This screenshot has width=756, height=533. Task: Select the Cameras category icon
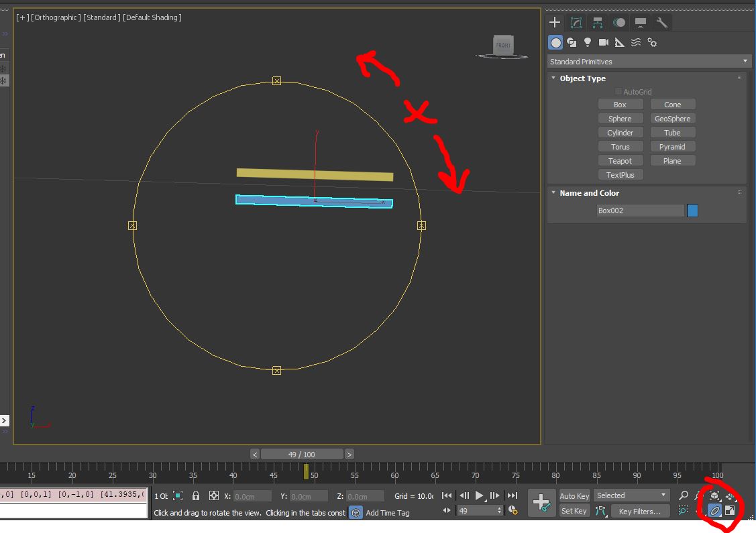(604, 42)
